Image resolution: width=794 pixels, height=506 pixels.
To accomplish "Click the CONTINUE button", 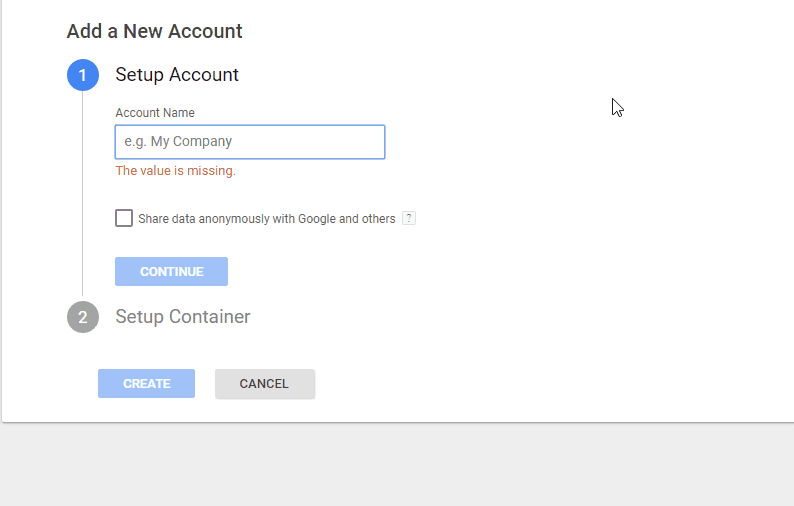I will [x=171, y=271].
